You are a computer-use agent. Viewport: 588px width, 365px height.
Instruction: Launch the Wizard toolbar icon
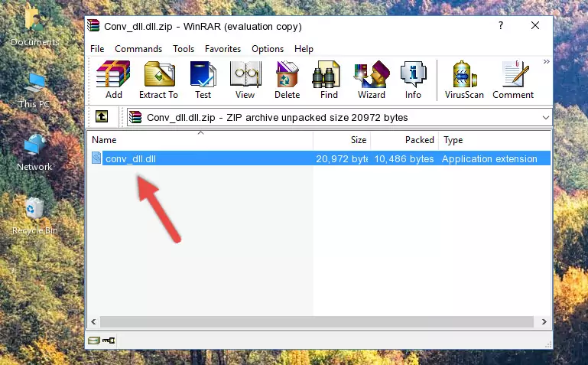372,79
